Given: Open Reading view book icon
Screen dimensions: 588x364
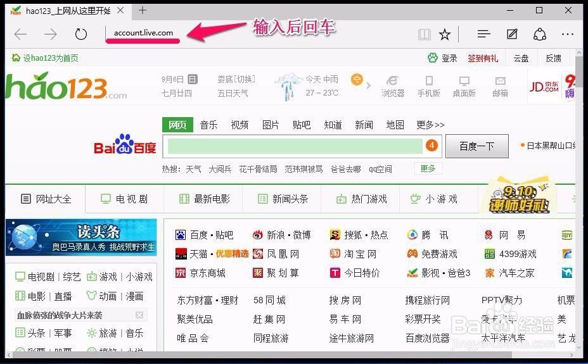Looking at the screenshot, I should coord(425,35).
